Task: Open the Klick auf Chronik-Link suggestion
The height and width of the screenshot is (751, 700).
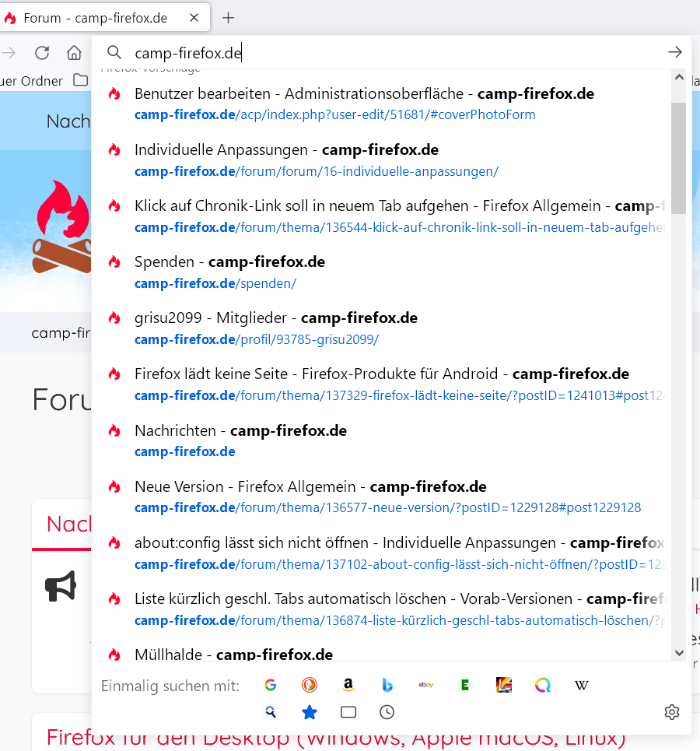Action: (x=384, y=216)
